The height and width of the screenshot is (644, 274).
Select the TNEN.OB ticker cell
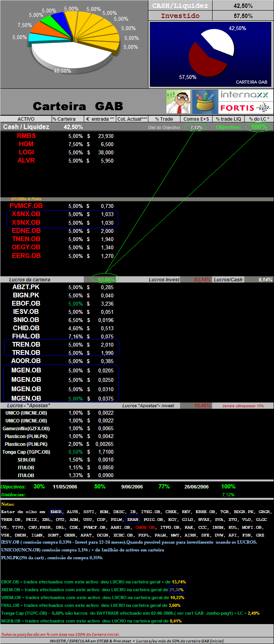26,239
